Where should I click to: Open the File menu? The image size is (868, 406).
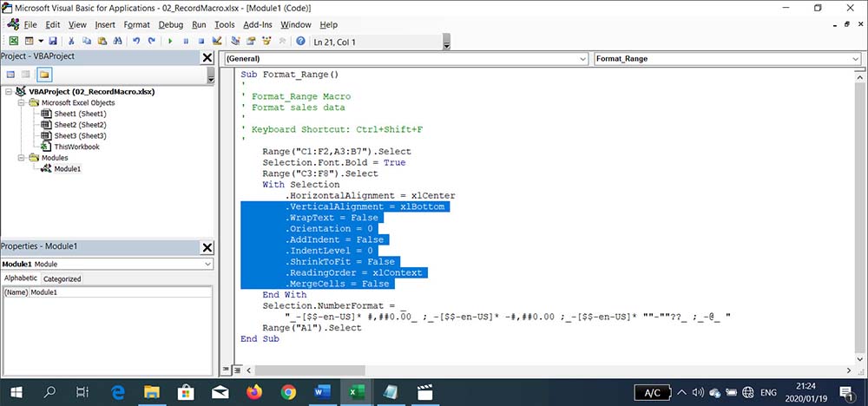pos(30,25)
